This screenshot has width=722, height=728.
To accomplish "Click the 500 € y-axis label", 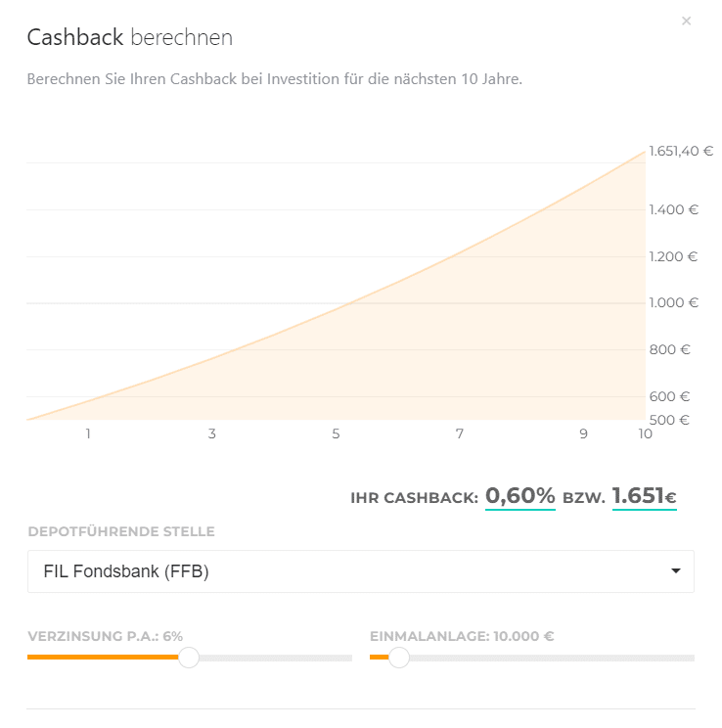I will tap(670, 420).
